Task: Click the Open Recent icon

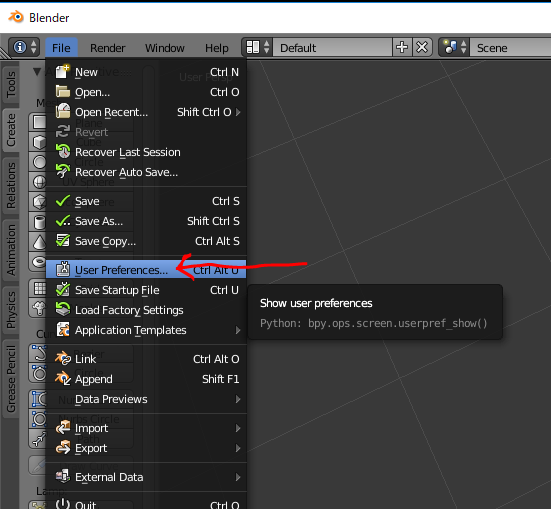Action: [63, 111]
